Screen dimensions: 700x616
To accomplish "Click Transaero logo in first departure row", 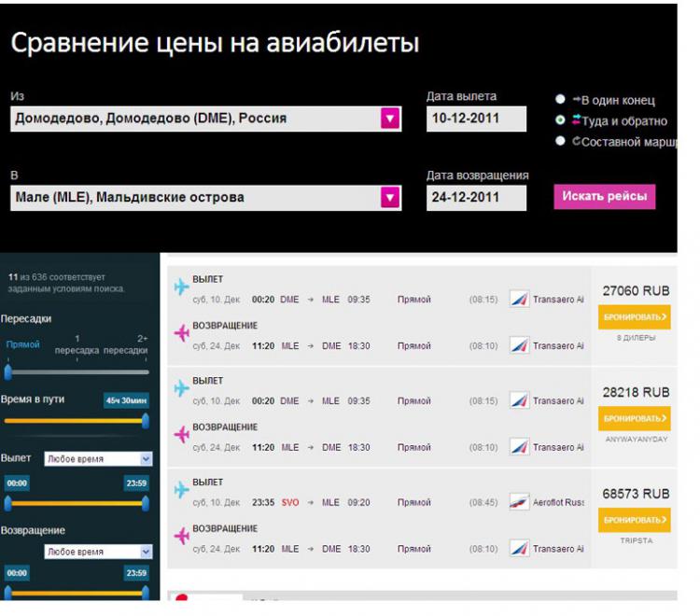I will tap(519, 300).
